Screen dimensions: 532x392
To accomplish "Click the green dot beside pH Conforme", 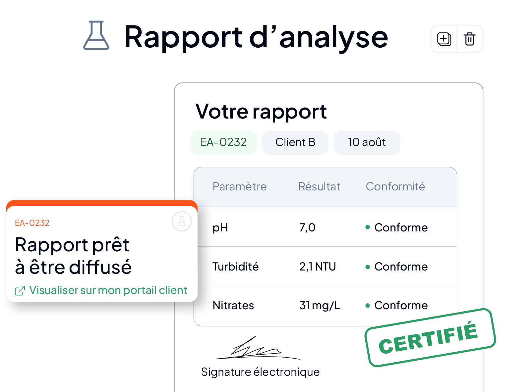I will point(367,227).
